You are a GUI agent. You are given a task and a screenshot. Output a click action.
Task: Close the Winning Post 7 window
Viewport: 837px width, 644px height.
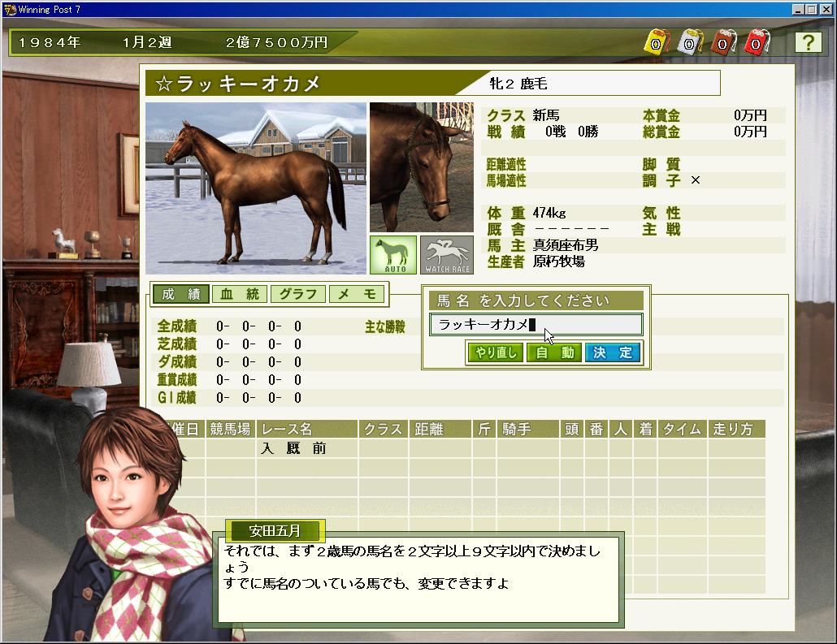(826, 10)
